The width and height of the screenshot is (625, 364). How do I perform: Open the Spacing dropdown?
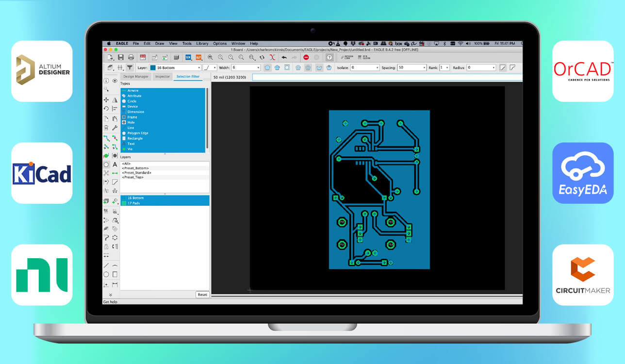tap(411, 67)
